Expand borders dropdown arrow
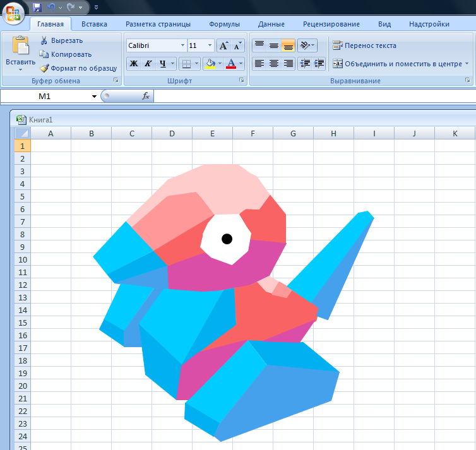This screenshot has width=476, height=450. click(196, 64)
